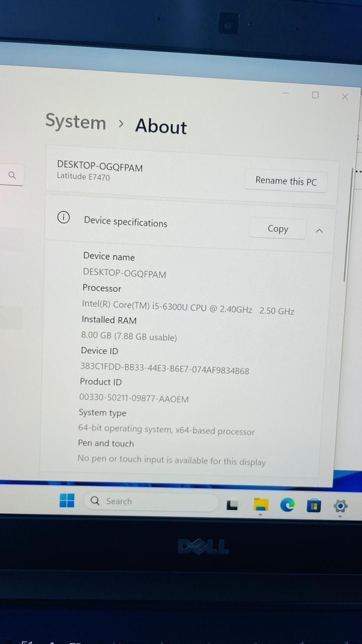362x644 pixels.
Task: Click the 8.00 GB (7.88 GB usable) value
Action: (129, 336)
